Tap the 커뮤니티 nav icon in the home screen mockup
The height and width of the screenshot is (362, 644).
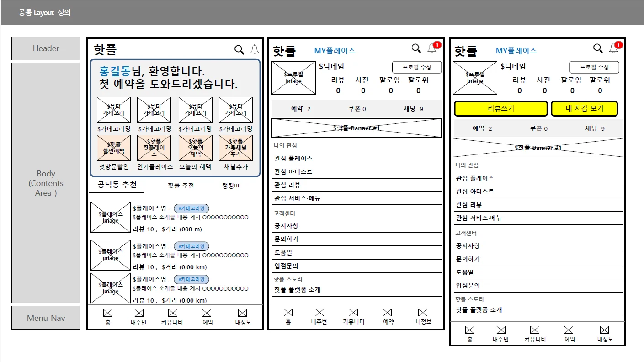pos(172,313)
